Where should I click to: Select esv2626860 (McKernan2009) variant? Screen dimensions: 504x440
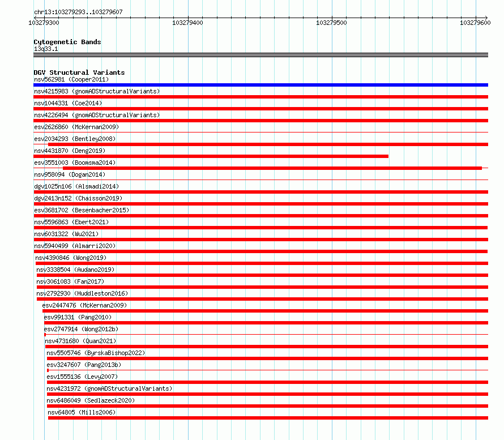(x=76, y=127)
